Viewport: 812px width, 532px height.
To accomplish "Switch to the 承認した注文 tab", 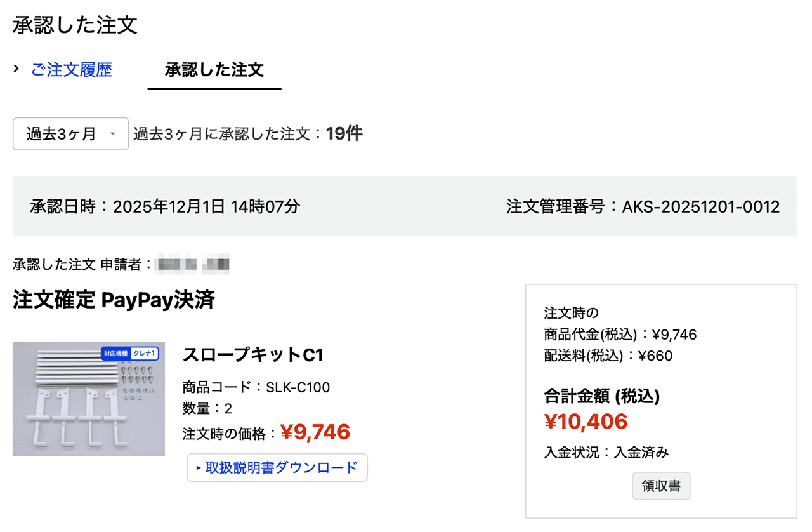I will 214,70.
